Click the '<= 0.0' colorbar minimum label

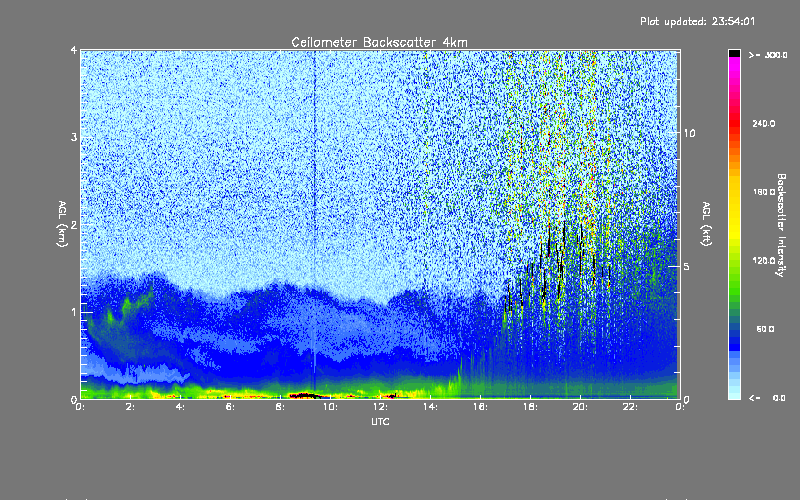tap(767, 398)
